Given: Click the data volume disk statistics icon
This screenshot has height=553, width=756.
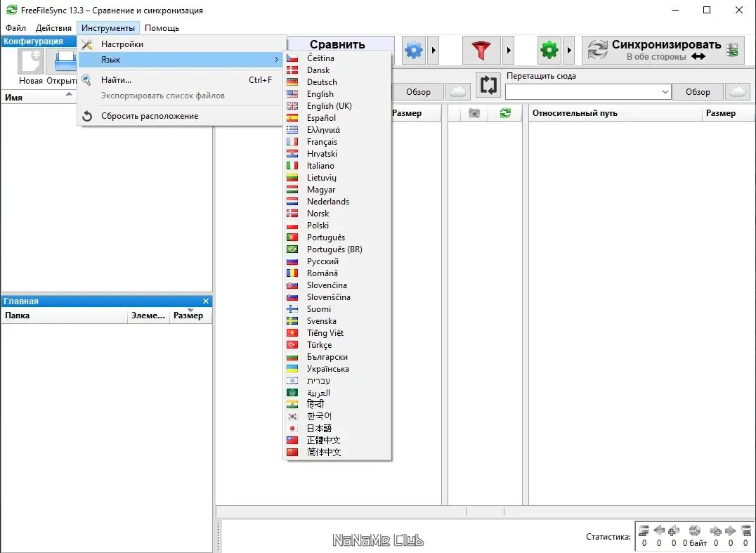Looking at the screenshot, I should 695,531.
